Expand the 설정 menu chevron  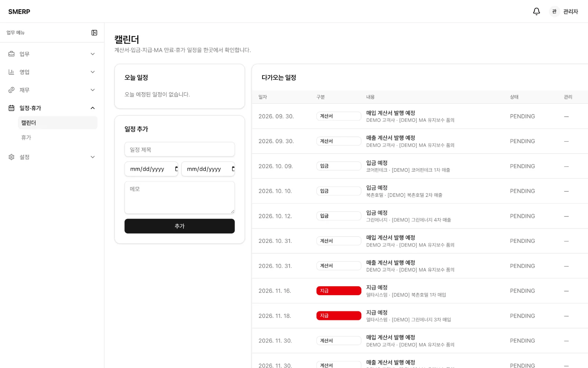(93, 157)
